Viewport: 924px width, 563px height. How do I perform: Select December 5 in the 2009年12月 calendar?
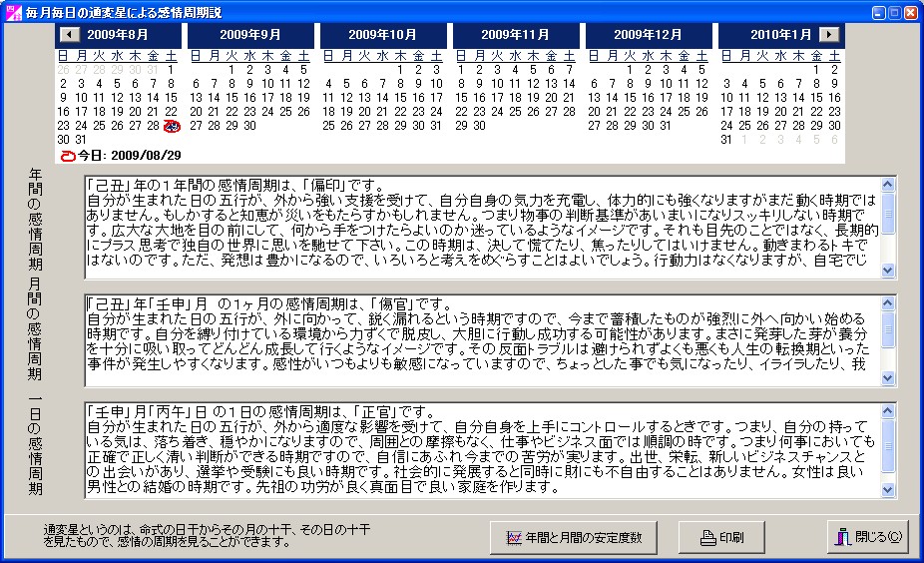pos(701,70)
